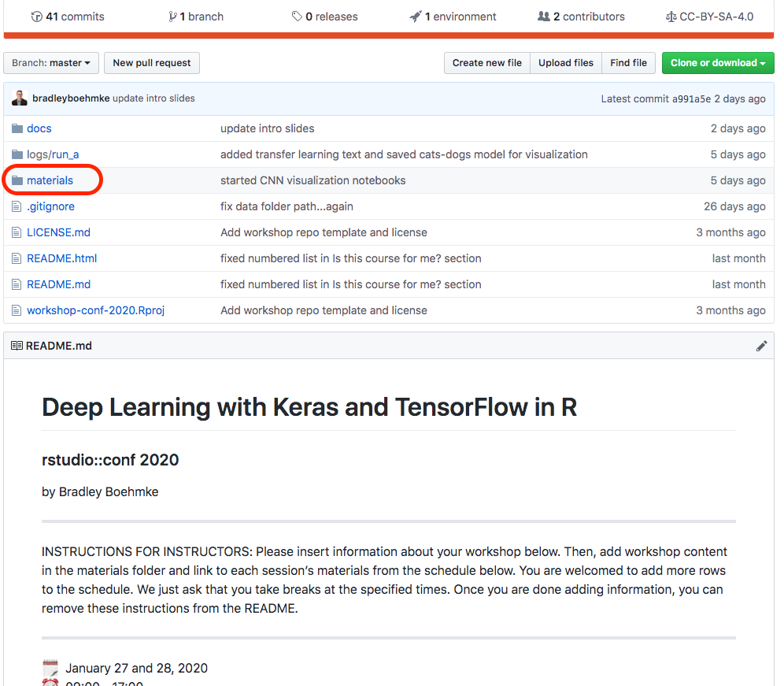Open the .gitignore file
This screenshot has width=784, height=686.
click(50, 206)
